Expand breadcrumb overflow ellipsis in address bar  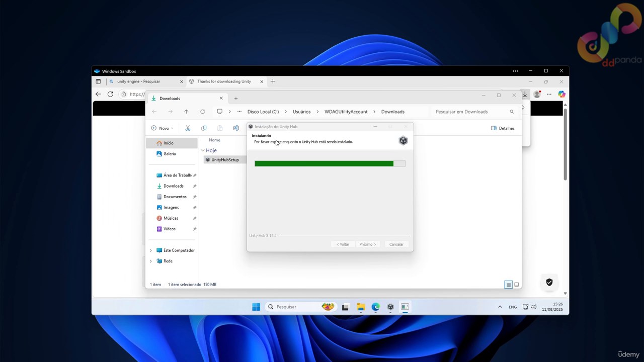click(x=239, y=112)
